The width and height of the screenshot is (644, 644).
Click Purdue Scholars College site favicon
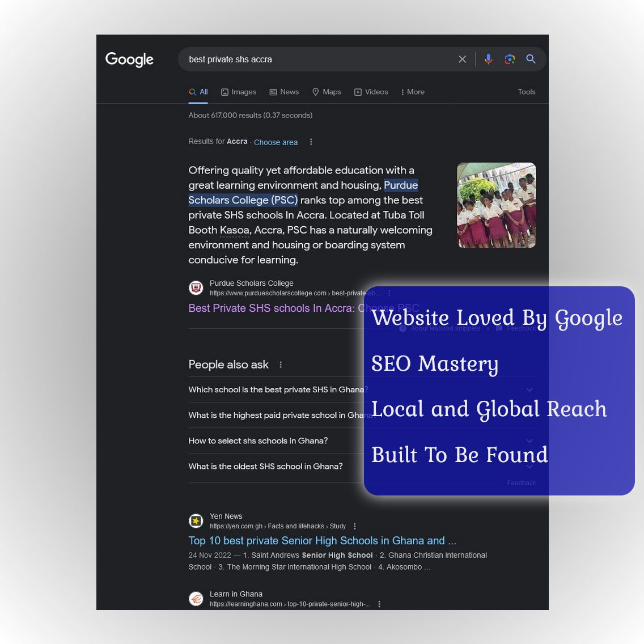(196, 287)
